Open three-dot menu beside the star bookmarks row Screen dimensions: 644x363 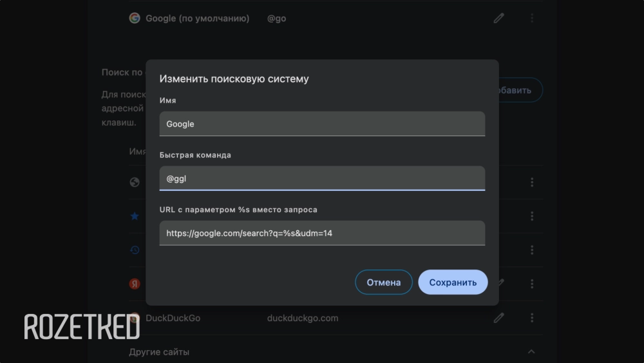coord(532,216)
